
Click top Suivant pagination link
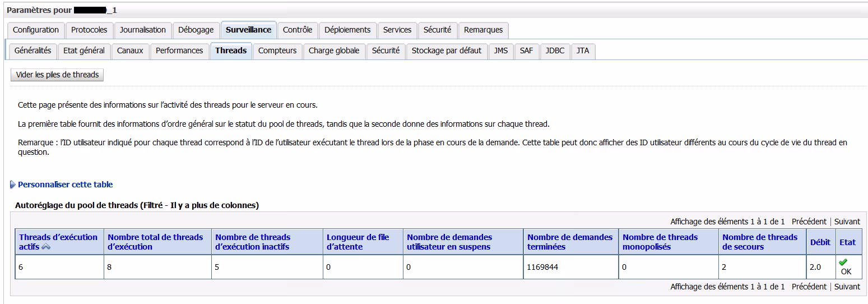tap(847, 222)
